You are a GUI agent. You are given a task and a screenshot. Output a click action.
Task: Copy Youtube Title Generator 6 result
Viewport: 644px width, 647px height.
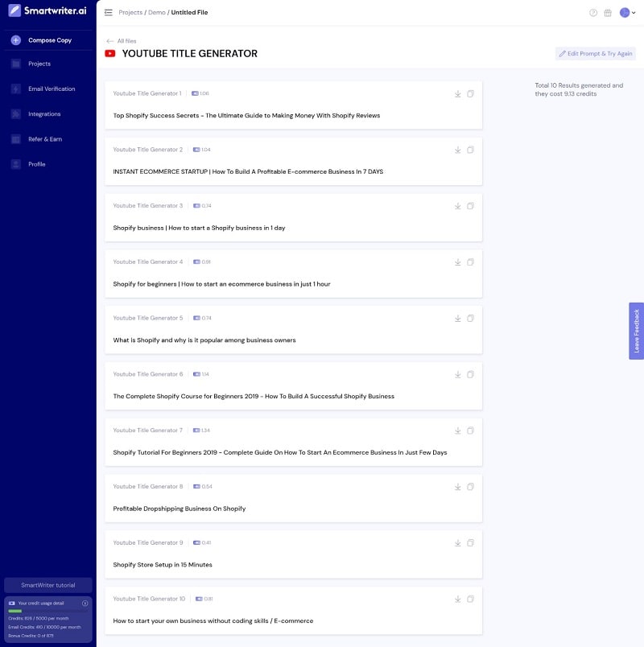pos(471,374)
